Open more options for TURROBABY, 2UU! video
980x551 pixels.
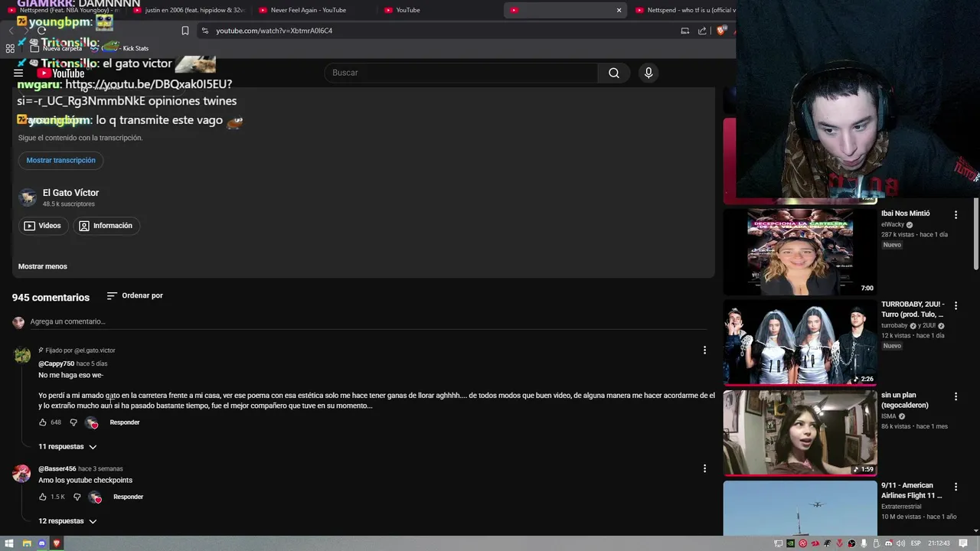click(955, 306)
